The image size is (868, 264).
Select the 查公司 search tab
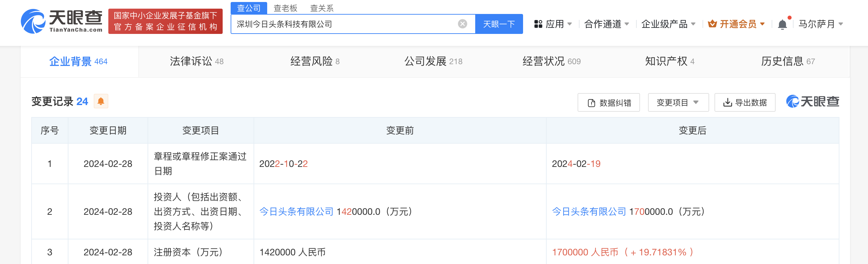(x=249, y=8)
